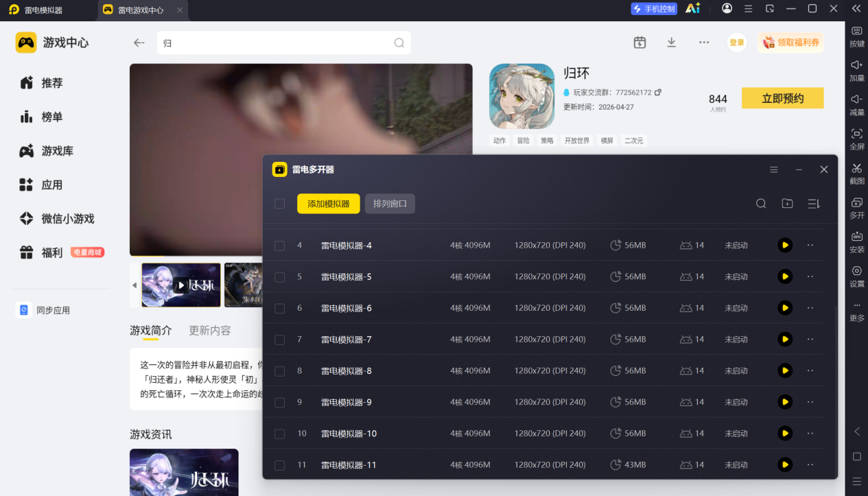
Task: Enter 全屏 fullscreen from right toolbar
Action: (857, 139)
